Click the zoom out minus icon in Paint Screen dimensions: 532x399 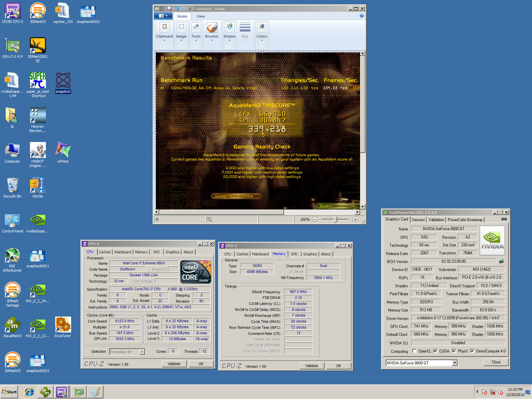315,219
